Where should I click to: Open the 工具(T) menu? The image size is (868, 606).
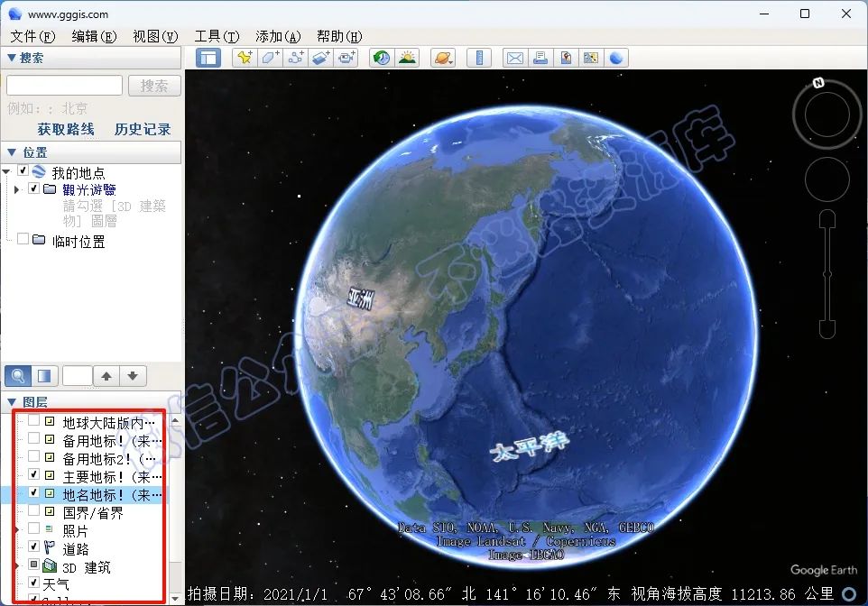[x=217, y=37]
